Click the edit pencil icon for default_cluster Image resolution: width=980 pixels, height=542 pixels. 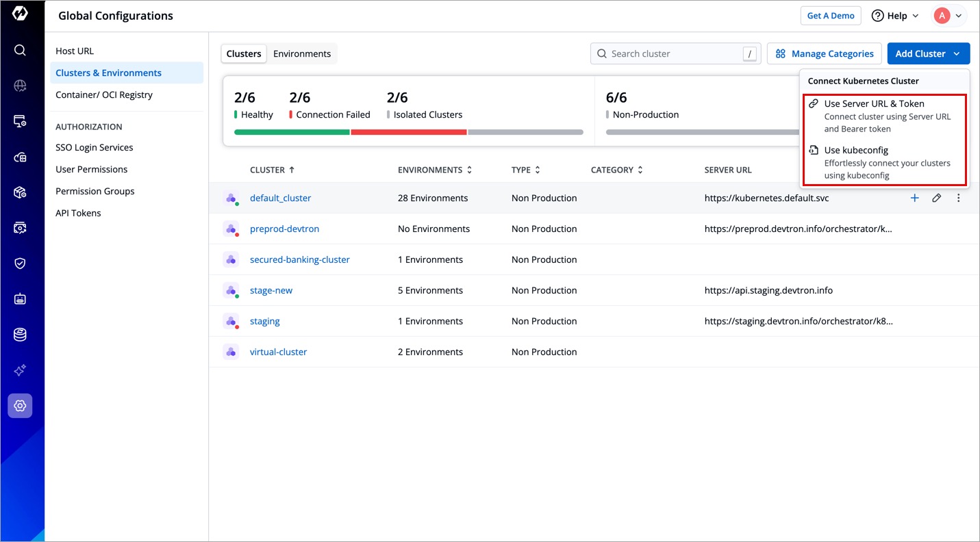tap(936, 198)
